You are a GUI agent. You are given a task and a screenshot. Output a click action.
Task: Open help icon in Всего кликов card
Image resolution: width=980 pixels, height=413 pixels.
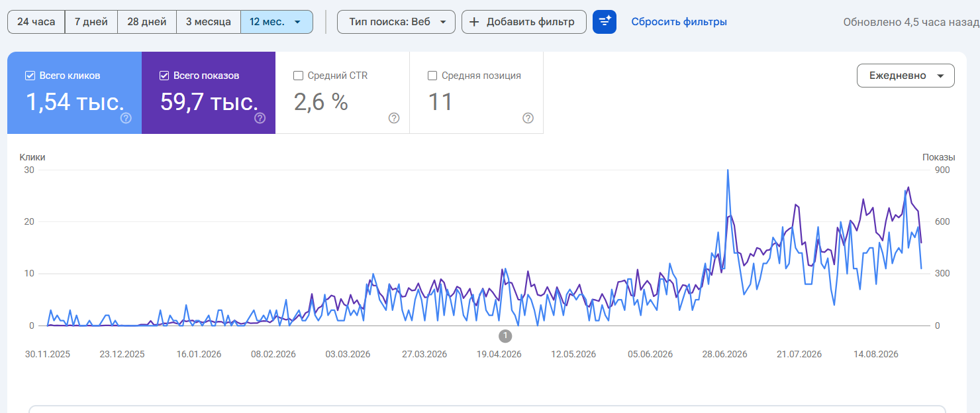click(x=126, y=118)
